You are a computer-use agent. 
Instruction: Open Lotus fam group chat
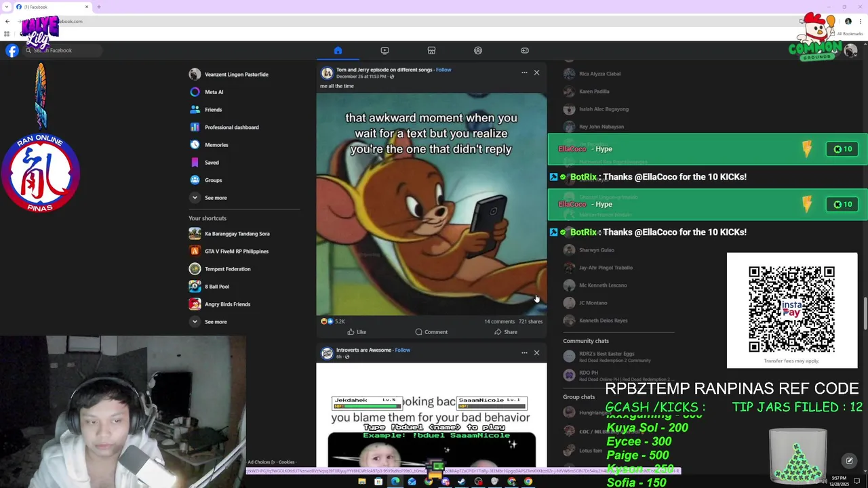click(583, 451)
